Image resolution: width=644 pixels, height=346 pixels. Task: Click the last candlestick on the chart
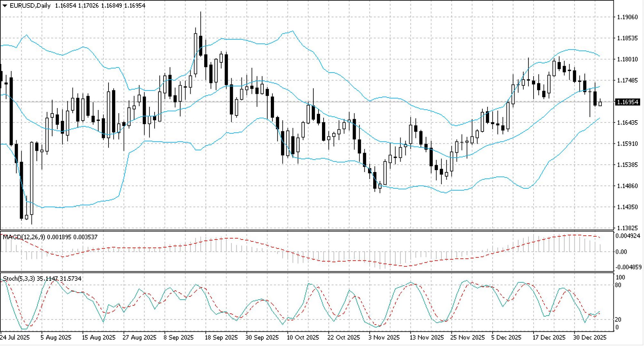pyautogui.click(x=600, y=103)
